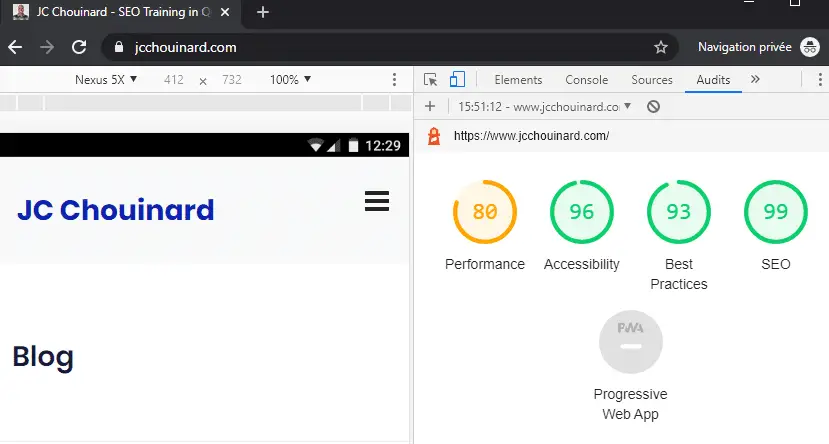Toggle the device toolbar icon
The height and width of the screenshot is (444, 829).
pos(457,80)
